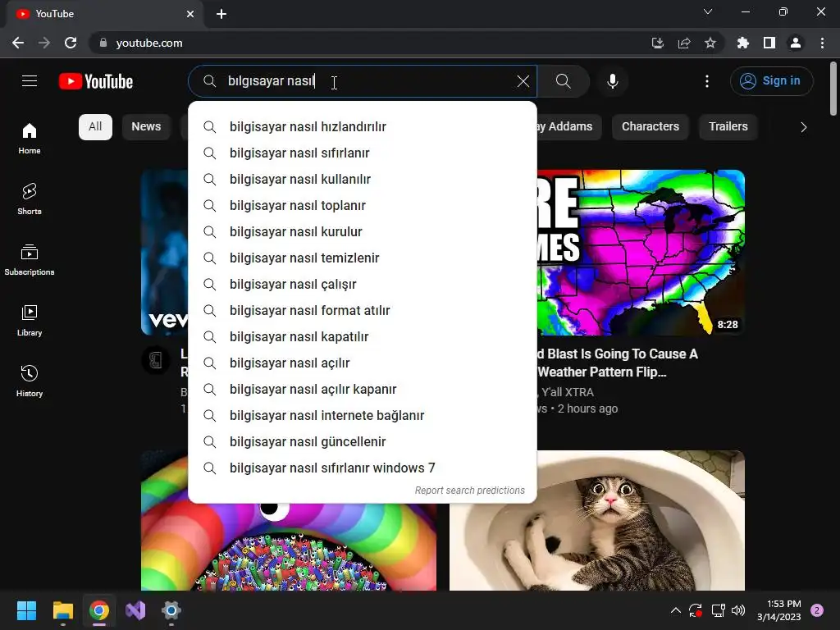Start voice search with the microphone icon
The height and width of the screenshot is (630, 840).
(612, 81)
